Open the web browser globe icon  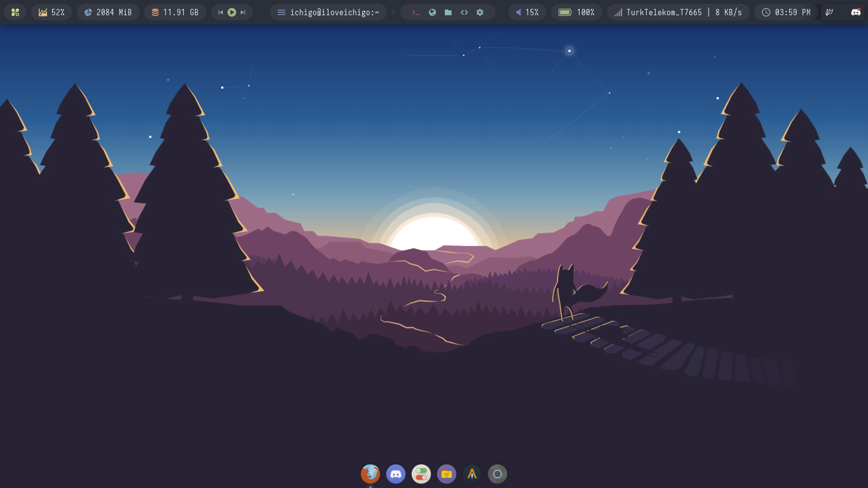pos(433,12)
